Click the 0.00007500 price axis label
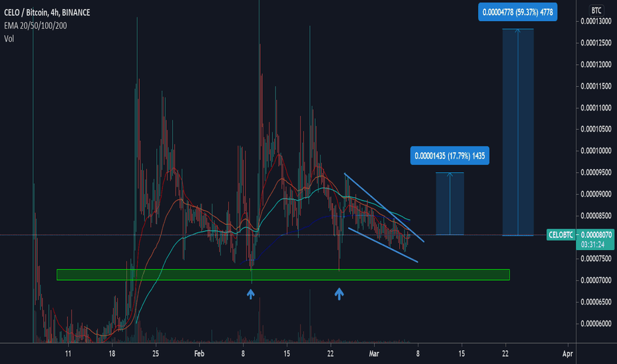The image size is (617, 364). pyautogui.click(x=596, y=259)
